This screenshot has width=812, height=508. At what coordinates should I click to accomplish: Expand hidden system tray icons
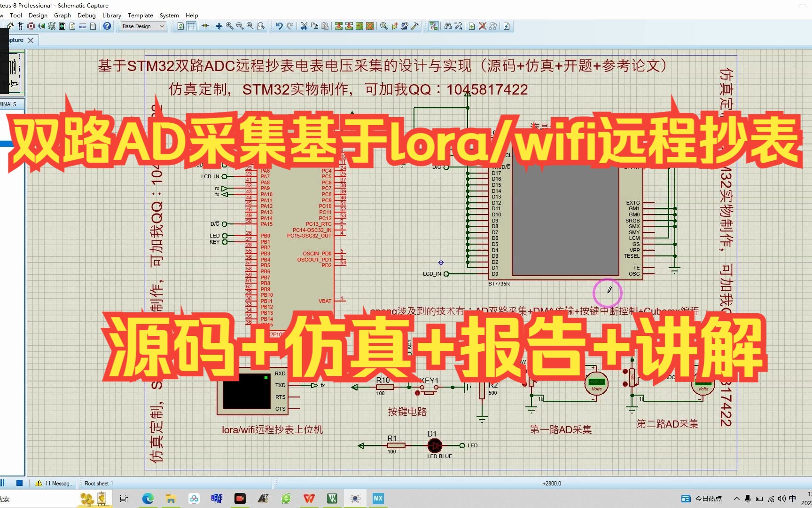click(737, 499)
